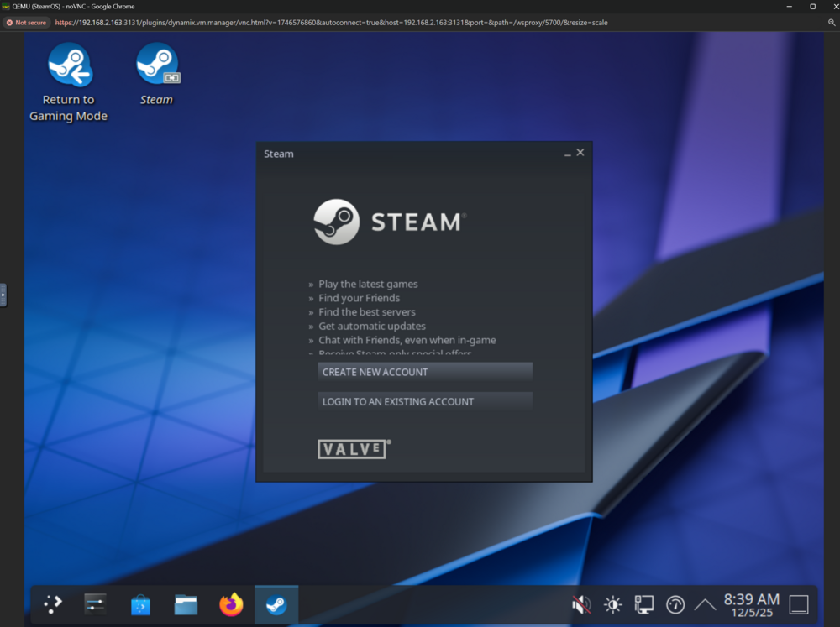Open System Settings from the taskbar

coord(95,604)
